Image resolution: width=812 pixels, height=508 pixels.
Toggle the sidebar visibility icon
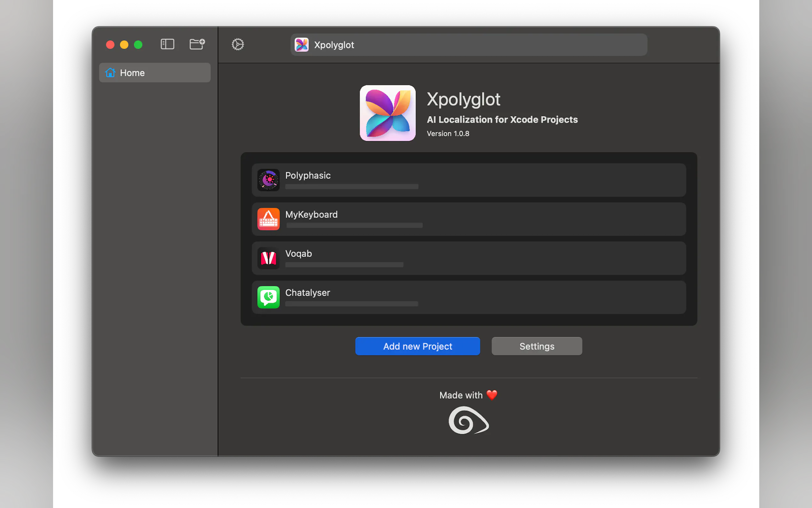[x=167, y=44]
